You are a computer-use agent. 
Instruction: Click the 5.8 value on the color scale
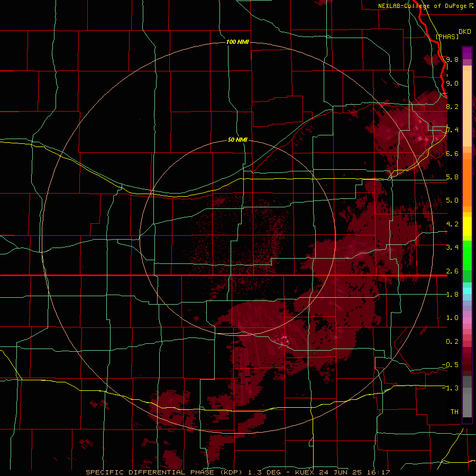point(452,177)
